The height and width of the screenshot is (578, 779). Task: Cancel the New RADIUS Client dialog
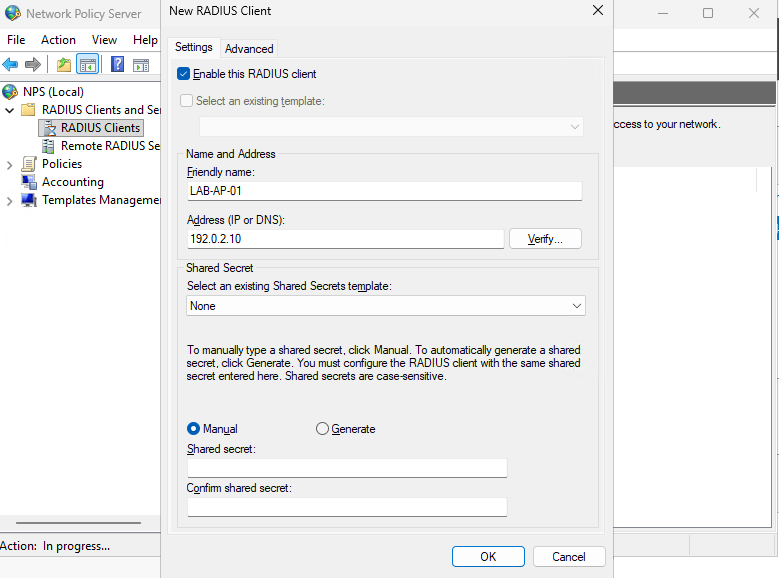569,557
